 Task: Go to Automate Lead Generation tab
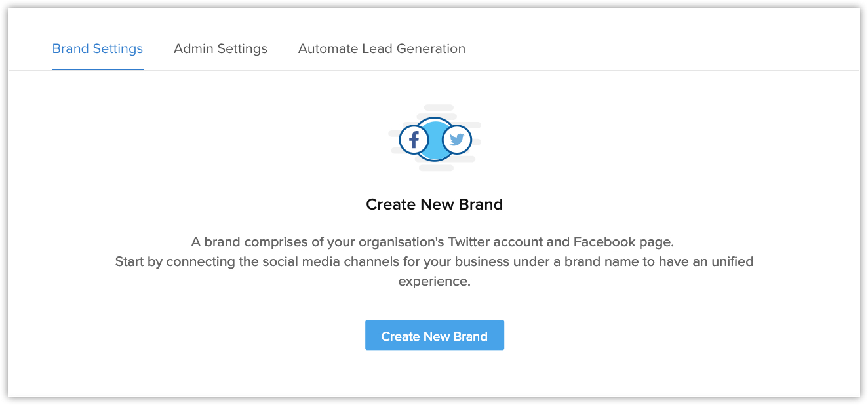pos(382,48)
